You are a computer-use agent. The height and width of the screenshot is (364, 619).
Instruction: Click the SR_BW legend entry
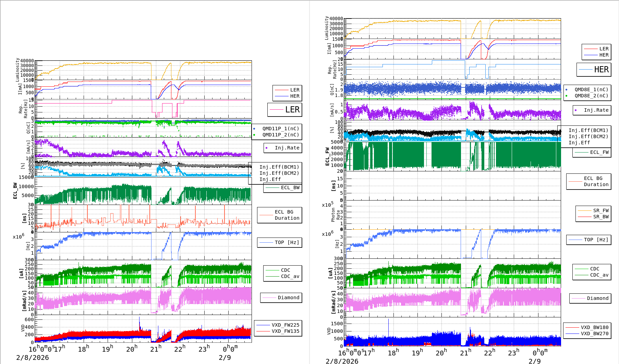pyautogui.click(x=593, y=217)
